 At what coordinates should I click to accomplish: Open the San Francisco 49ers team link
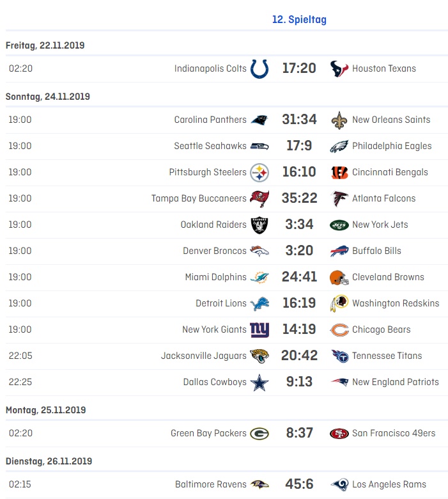(394, 433)
